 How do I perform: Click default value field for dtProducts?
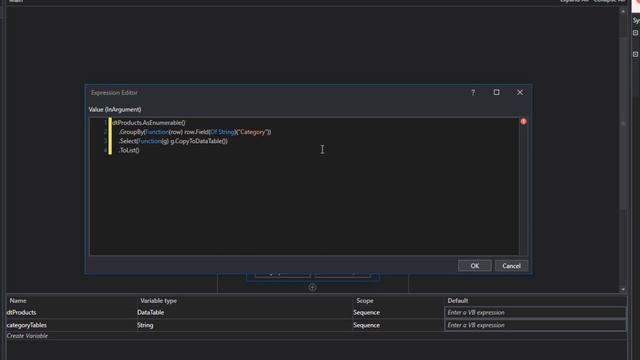click(x=535, y=313)
